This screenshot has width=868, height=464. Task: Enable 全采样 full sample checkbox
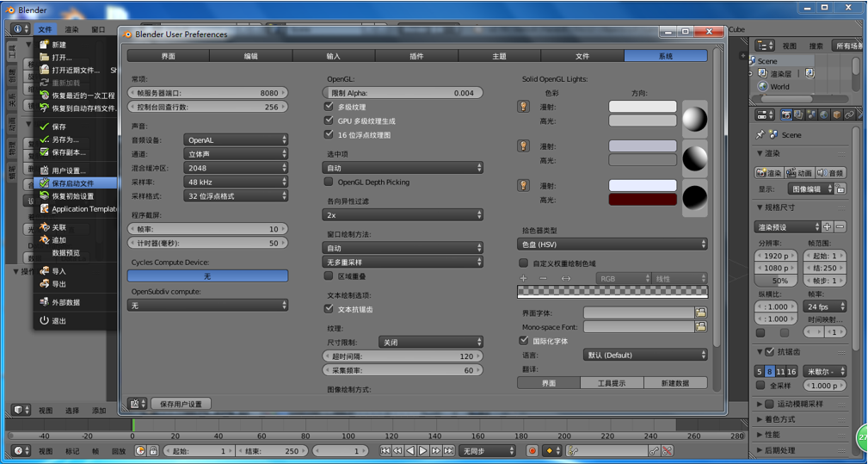point(760,386)
